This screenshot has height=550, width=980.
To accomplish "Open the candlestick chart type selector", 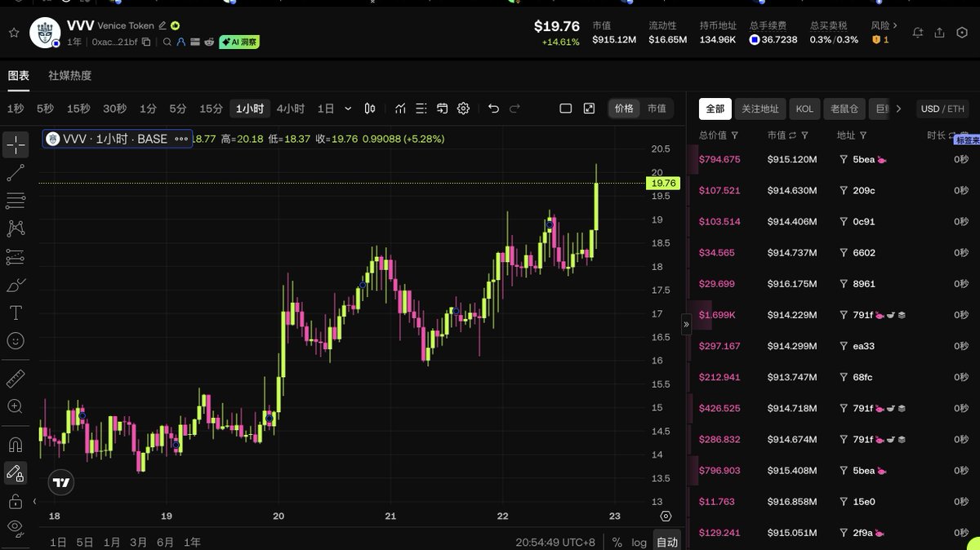I will (370, 109).
